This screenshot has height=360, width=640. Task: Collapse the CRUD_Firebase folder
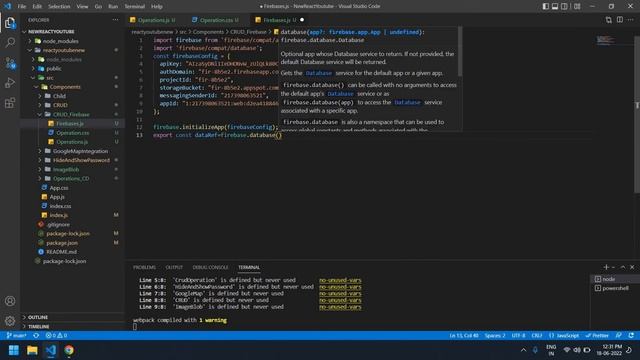(72, 114)
